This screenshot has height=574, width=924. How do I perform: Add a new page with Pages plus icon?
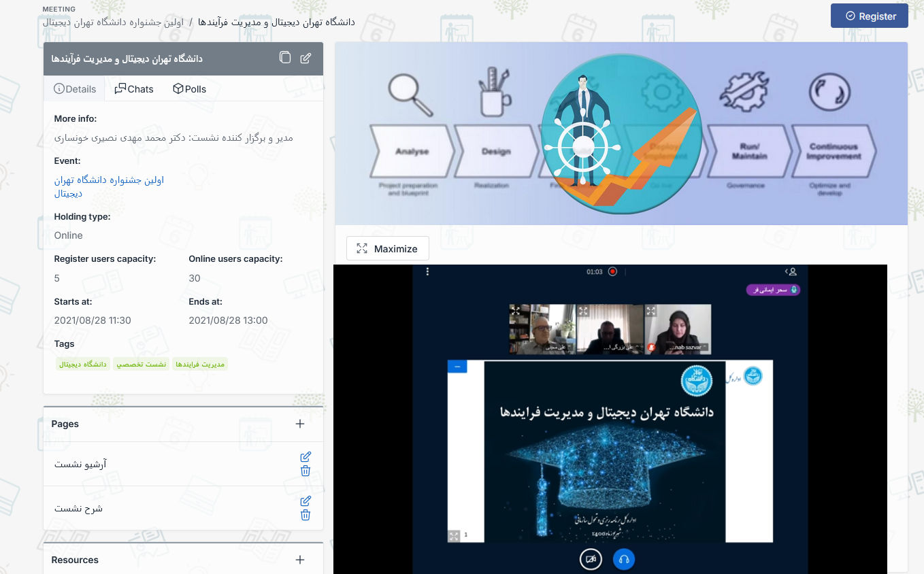pos(300,424)
